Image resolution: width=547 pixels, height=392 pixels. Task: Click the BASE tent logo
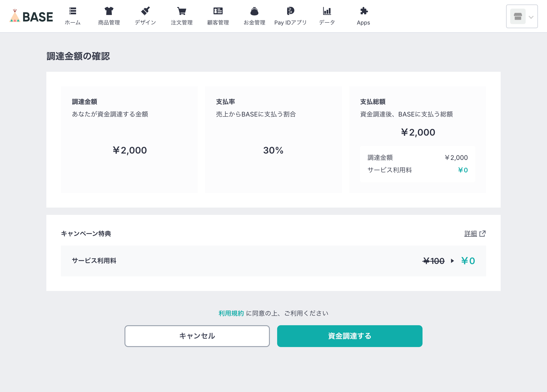coord(15,16)
